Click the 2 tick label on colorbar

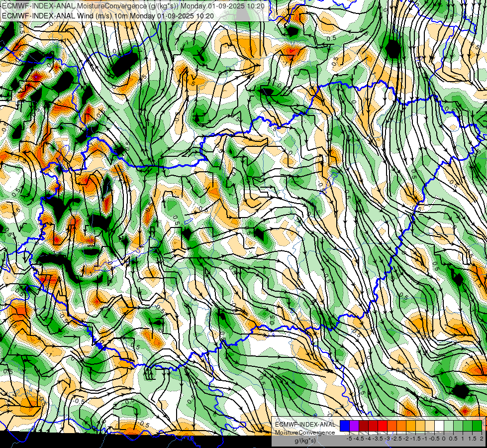pyautogui.click(x=482, y=439)
